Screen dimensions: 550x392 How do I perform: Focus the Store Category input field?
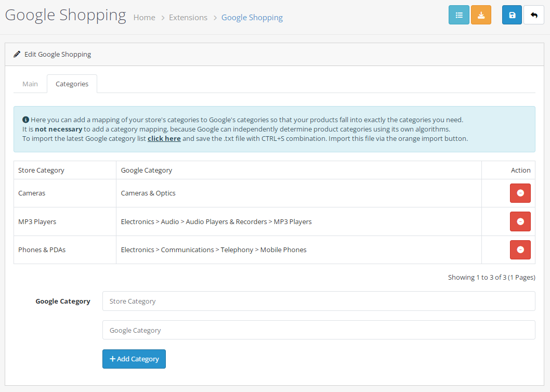click(319, 301)
